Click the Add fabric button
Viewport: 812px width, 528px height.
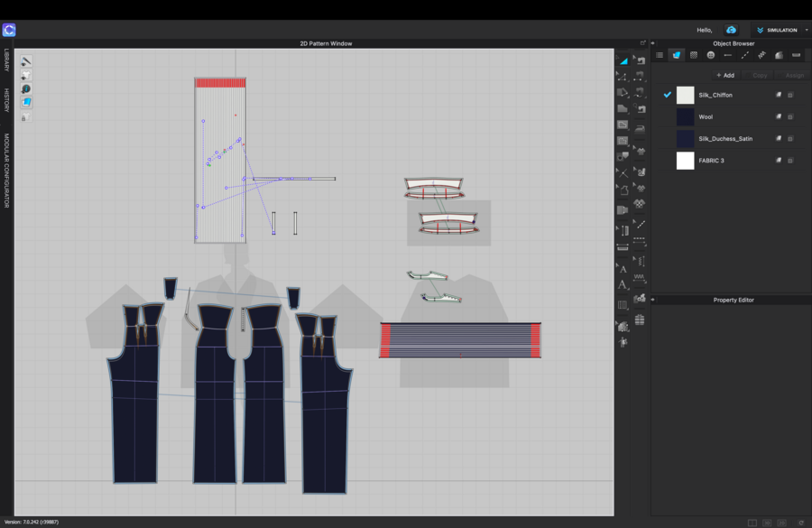[724, 75]
